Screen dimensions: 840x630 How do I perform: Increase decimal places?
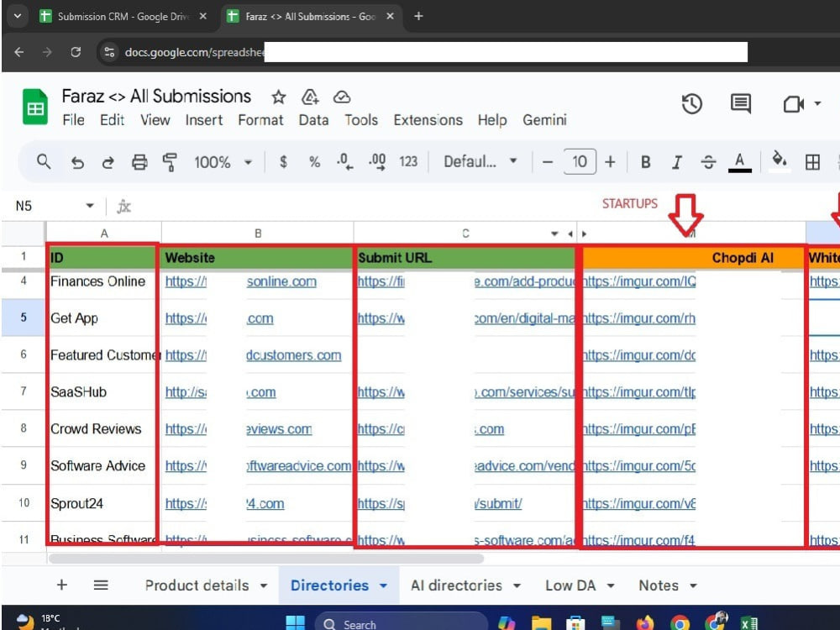[377, 162]
